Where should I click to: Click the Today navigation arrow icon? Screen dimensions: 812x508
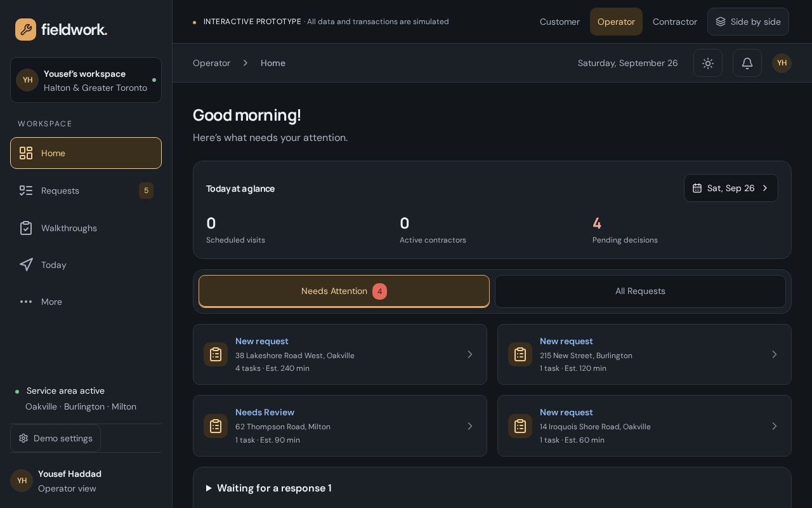coord(26,265)
